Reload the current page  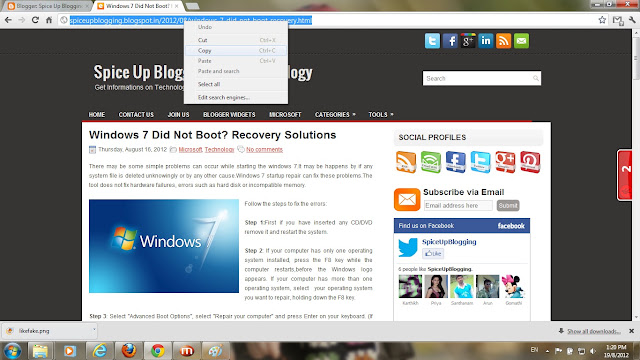pyautogui.click(x=35, y=20)
